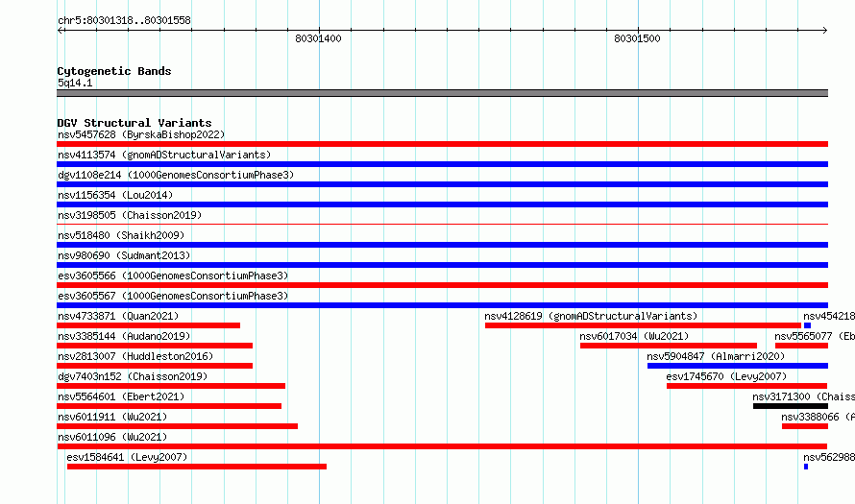The width and height of the screenshot is (855, 504).
Task: Select the red nsv3385144 Audano2019 bar
Action: 155,346
